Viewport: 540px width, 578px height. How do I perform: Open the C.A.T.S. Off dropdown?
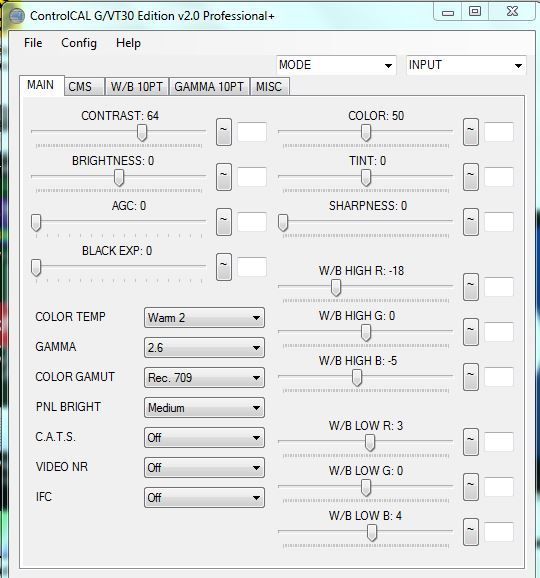point(204,438)
